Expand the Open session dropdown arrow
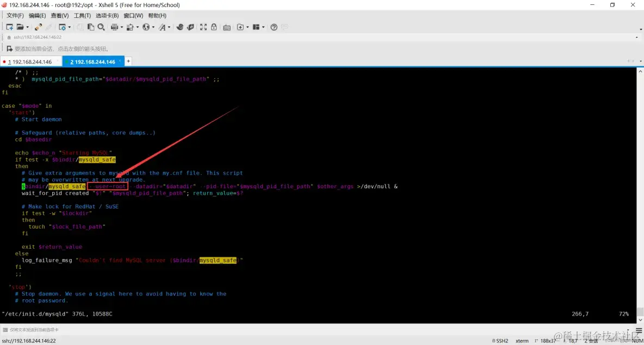The width and height of the screenshot is (644, 345). coord(28,27)
